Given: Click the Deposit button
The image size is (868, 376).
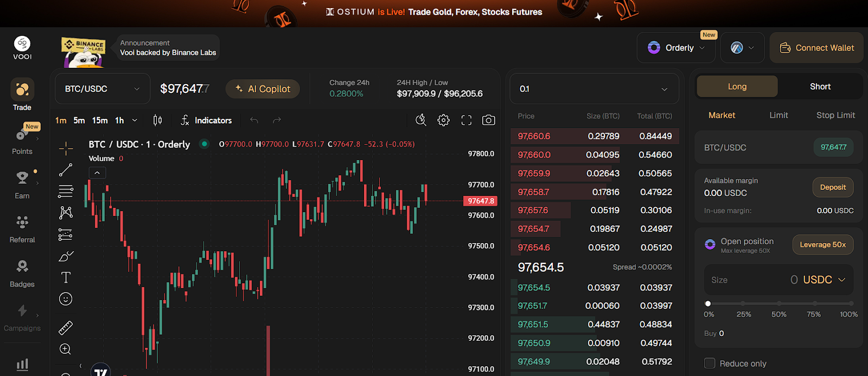Looking at the screenshot, I should click(x=833, y=187).
